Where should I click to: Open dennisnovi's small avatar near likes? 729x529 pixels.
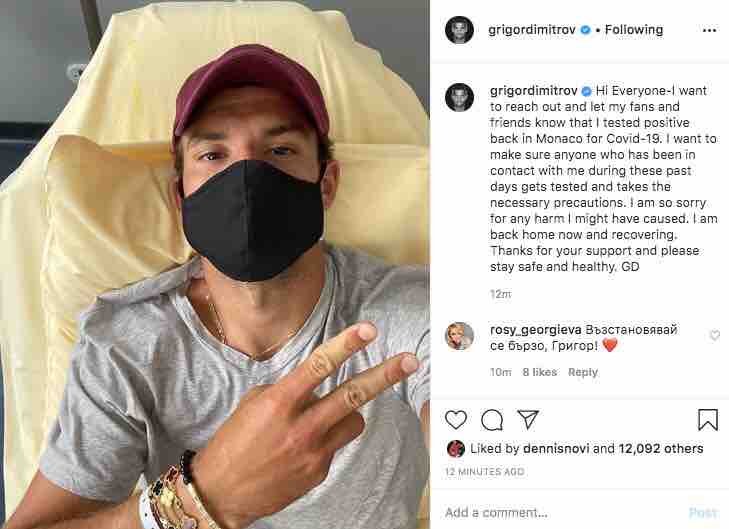455,449
